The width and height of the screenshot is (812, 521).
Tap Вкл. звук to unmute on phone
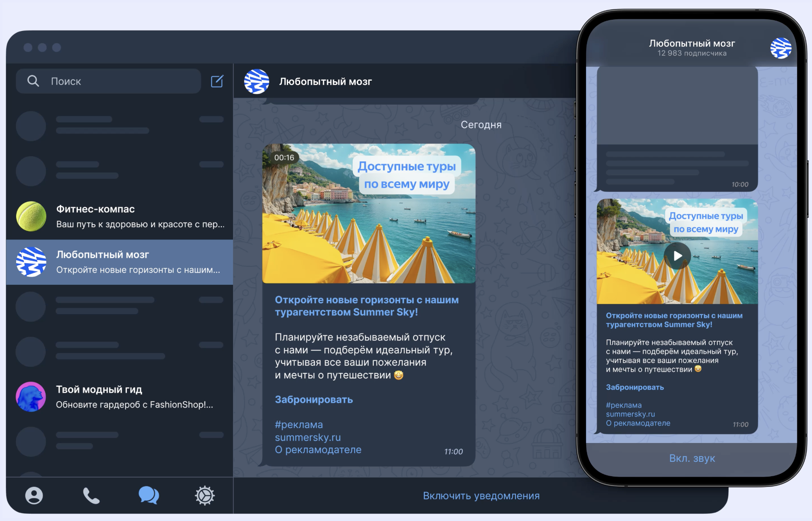click(691, 458)
